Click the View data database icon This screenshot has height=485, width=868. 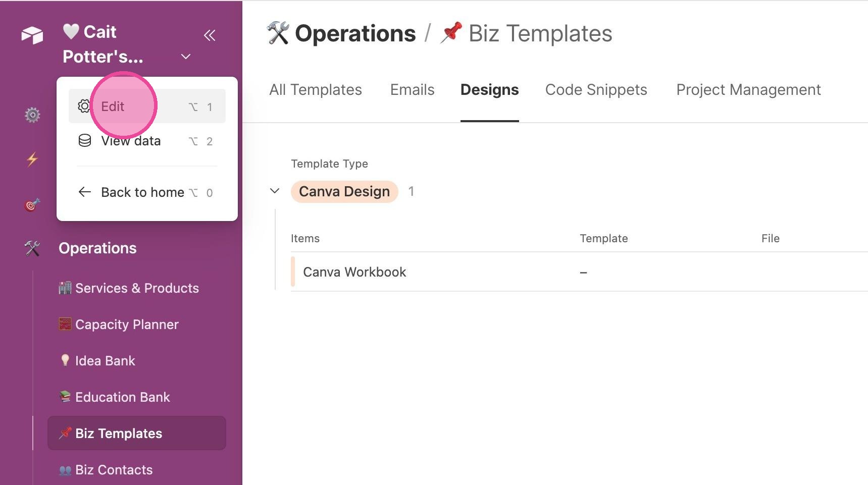85,141
